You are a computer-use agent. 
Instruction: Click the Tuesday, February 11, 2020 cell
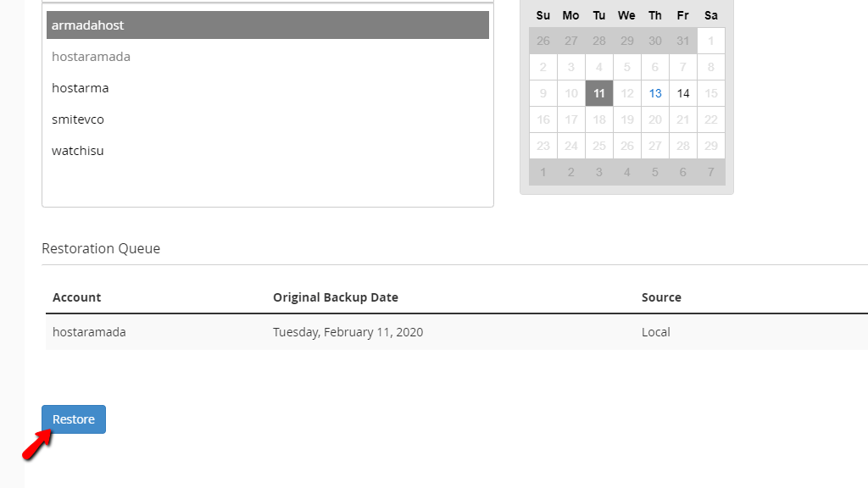coord(348,332)
